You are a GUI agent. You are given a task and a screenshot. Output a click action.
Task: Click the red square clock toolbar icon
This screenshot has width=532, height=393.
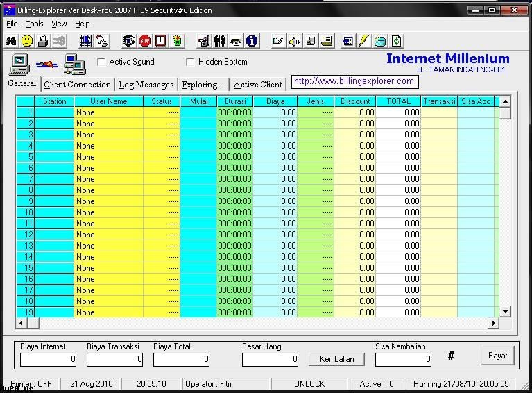coord(160,41)
